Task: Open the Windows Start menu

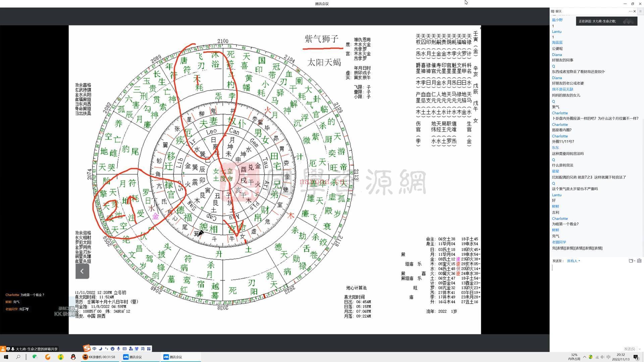Action: (x=6, y=357)
